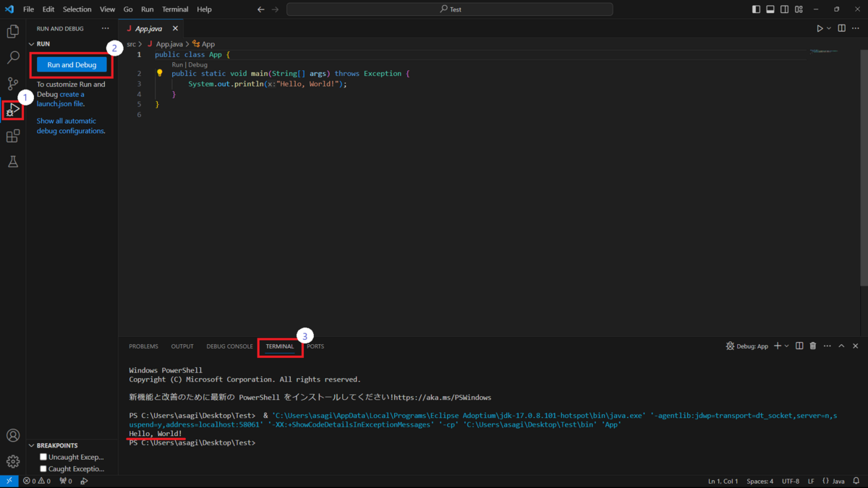Click the Test search box
Image resolution: width=868 pixels, height=488 pixels.
point(448,9)
